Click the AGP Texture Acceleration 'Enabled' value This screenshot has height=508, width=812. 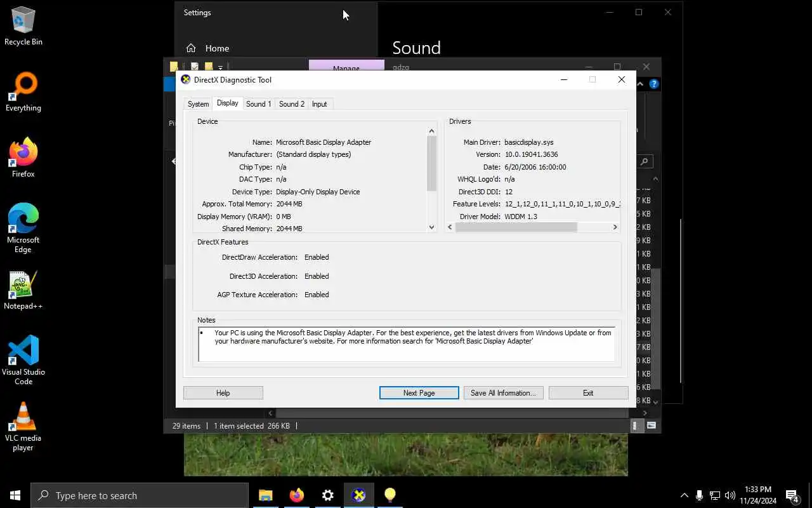click(317, 295)
